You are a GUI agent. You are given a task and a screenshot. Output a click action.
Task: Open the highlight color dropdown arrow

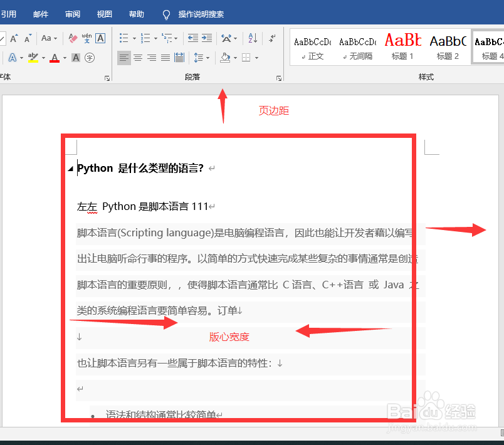(x=43, y=58)
